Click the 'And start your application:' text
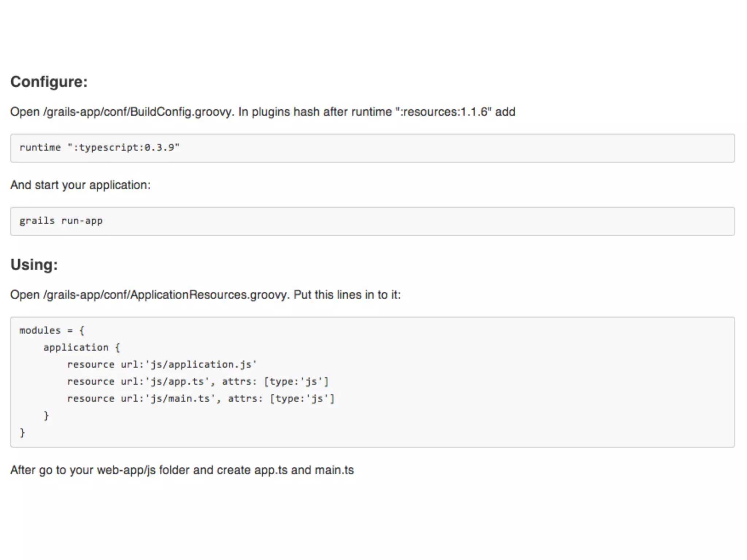The width and height of the screenshot is (747, 560). point(80,185)
